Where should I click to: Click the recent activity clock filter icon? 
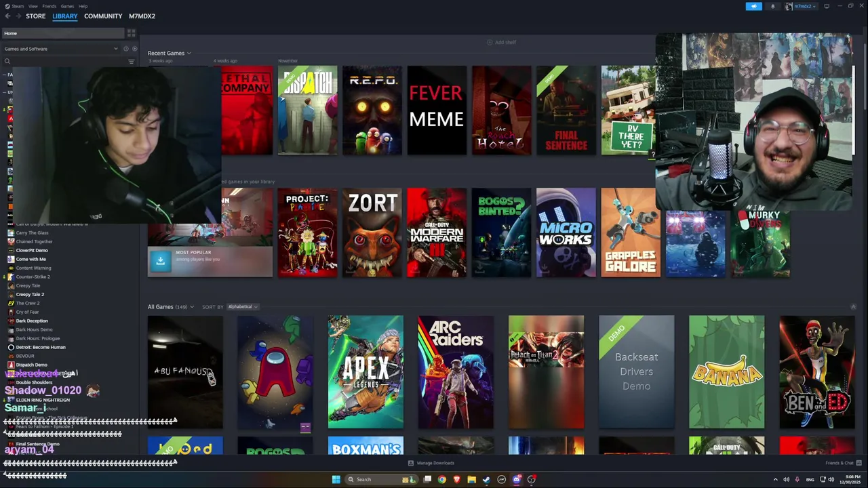[x=125, y=49]
